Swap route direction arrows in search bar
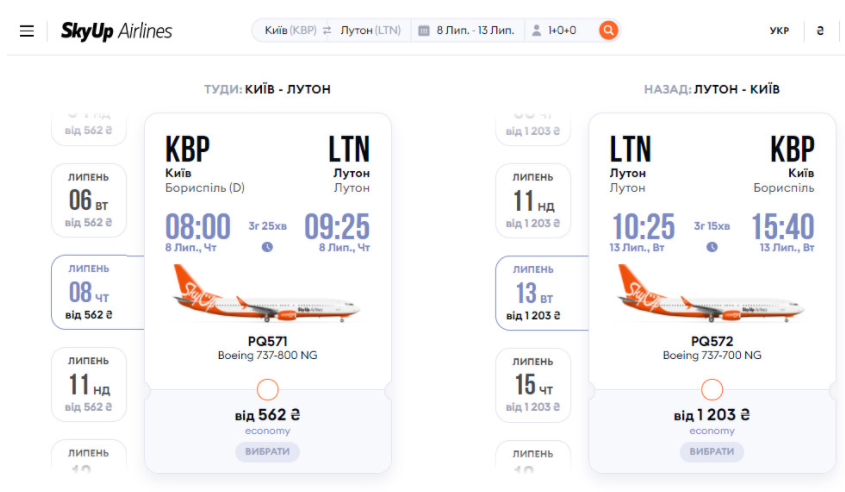The image size is (845, 492). [327, 31]
